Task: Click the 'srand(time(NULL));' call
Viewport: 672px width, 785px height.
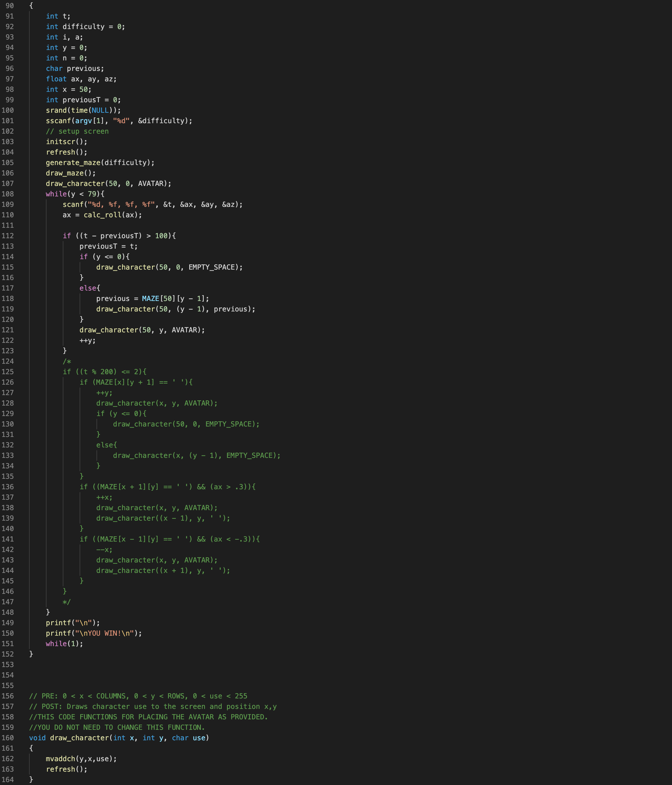Action: 83,111
